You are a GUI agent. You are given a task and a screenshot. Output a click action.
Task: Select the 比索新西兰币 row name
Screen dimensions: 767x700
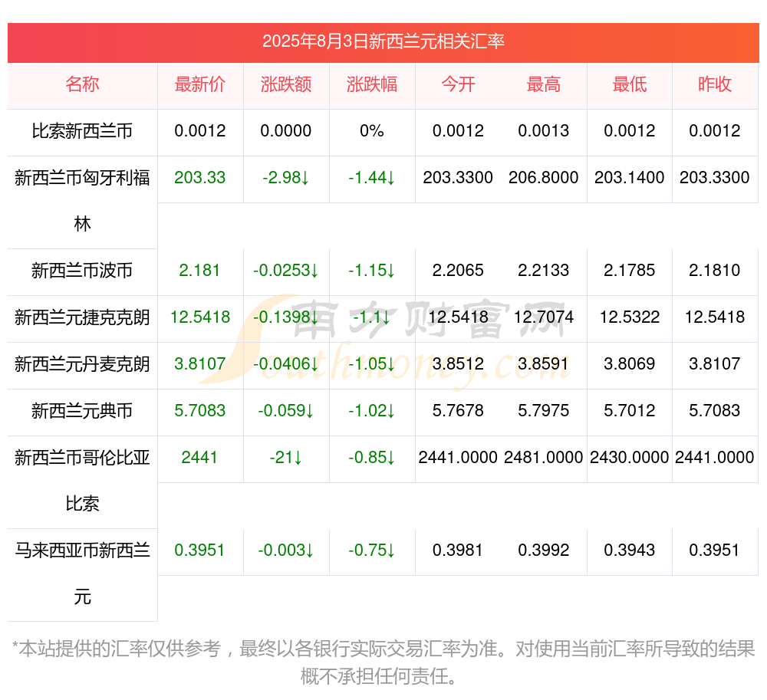[82, 131]
